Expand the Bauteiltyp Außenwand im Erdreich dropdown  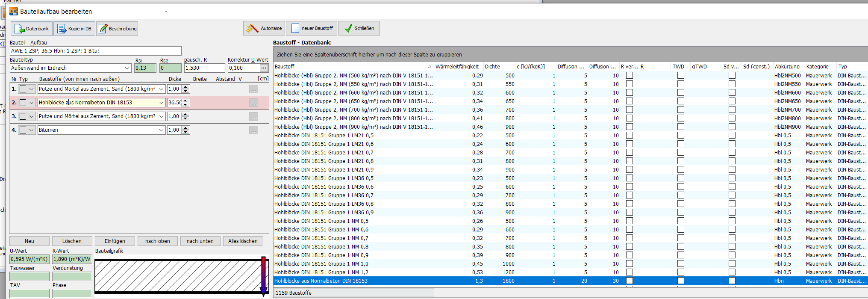click(x=127, y=68)
